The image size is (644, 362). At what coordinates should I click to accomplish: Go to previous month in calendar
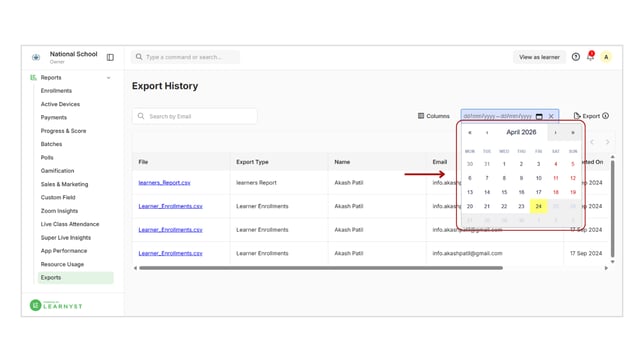(x=487, y=133)
